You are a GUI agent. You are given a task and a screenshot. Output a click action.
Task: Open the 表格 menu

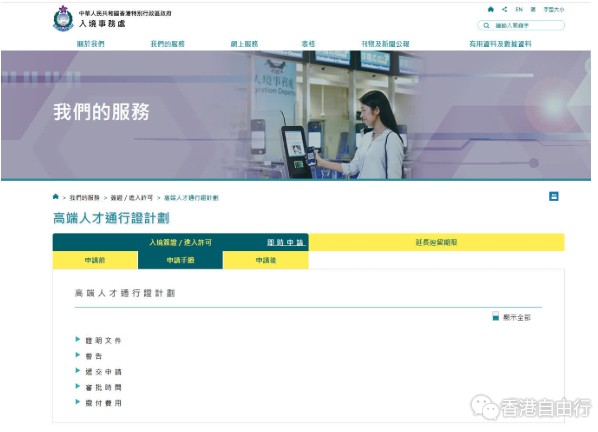[x=308, y=44]
